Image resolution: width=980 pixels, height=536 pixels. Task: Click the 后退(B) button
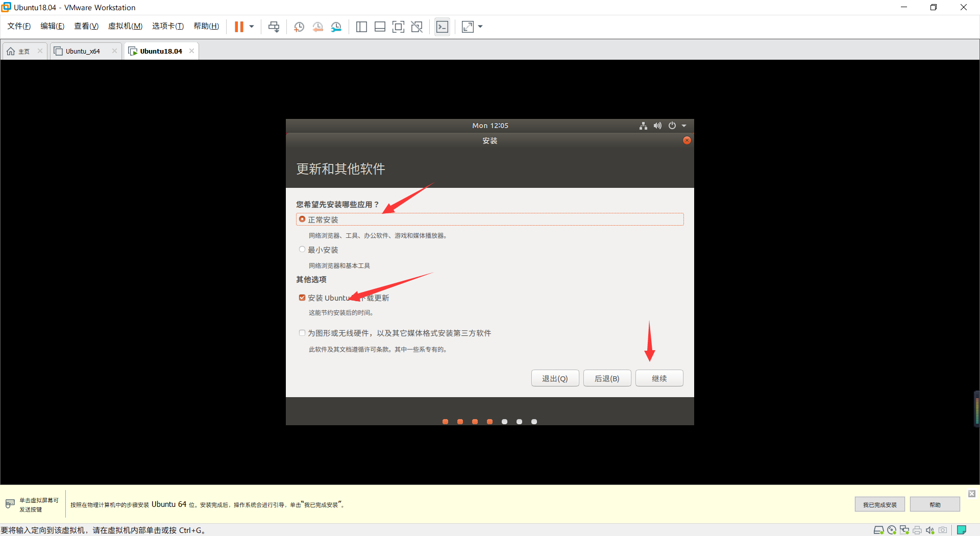point(607,378)
